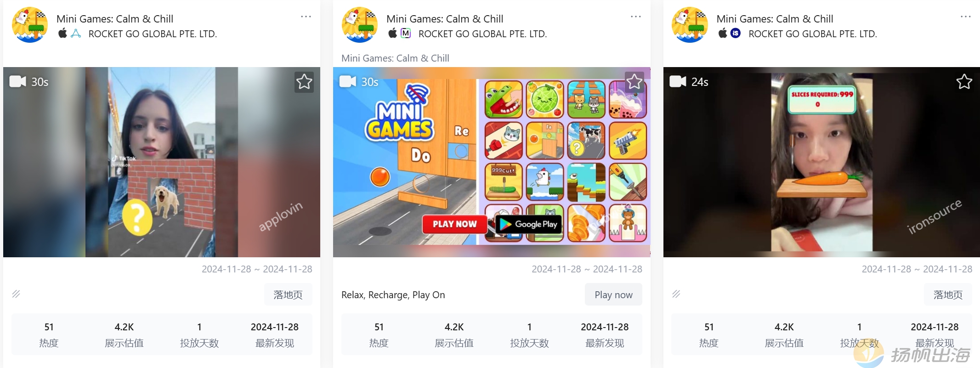Click edit note icon on the third card

coord(676,294)
